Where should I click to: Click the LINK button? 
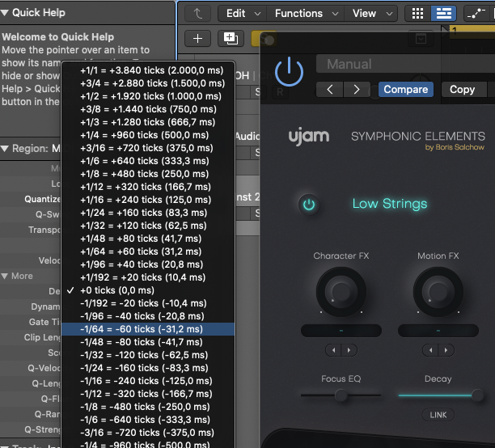438,415
